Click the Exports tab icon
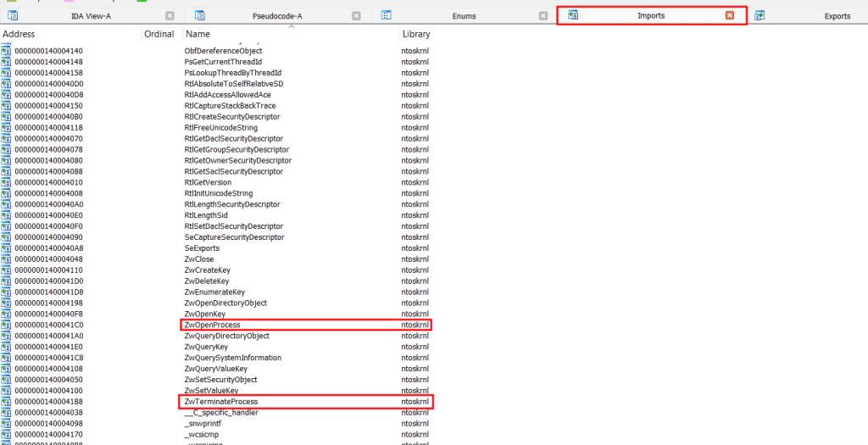This screenshot has height=445, width=868. coord(759,15)
